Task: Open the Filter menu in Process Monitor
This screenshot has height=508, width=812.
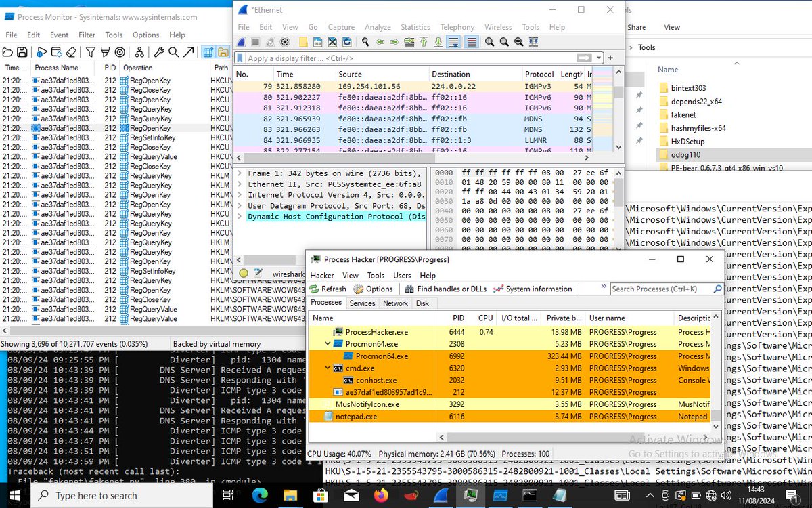Action: pyautogui.click(x=87, y=35)
